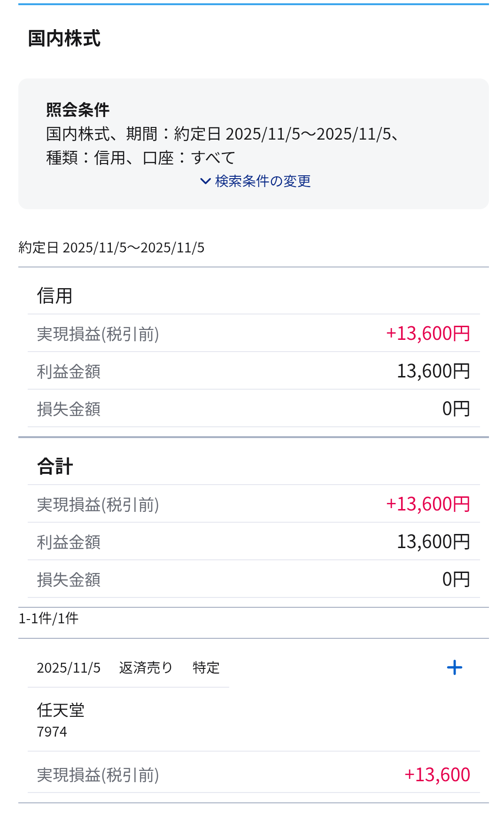This screenshot has height=824, width=504.
Task: Click the 任天堂 stock name
Action: [x=61, y=710]
